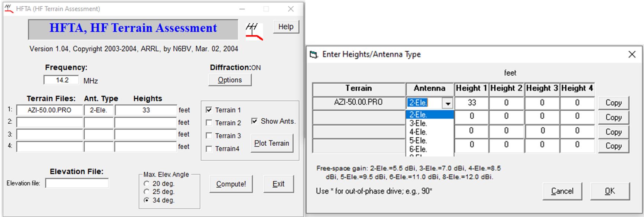Viewport: 644px width, 217px height.
Task: Toggle Show Ants. checkbox
Action: (x=254, y=121)
